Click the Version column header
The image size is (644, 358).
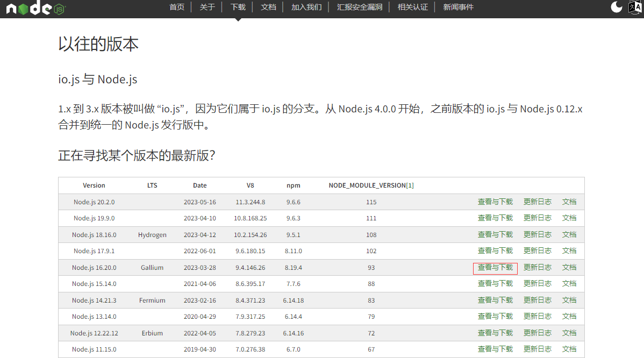(x=94, y=185)
